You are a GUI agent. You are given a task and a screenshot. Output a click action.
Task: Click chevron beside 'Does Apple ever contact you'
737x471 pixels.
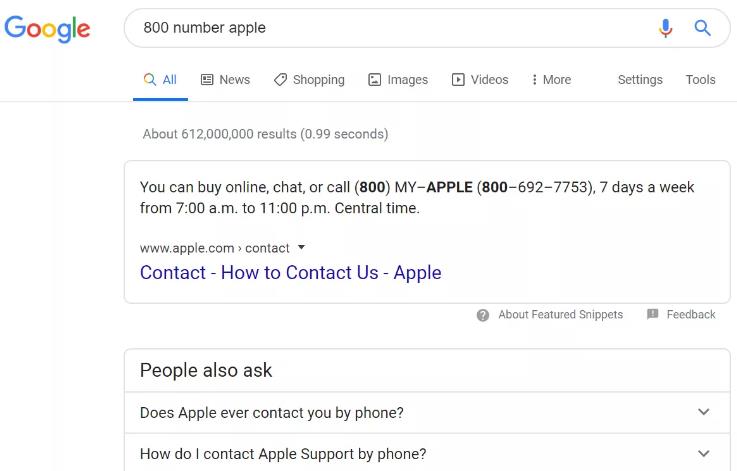point(704,412)
